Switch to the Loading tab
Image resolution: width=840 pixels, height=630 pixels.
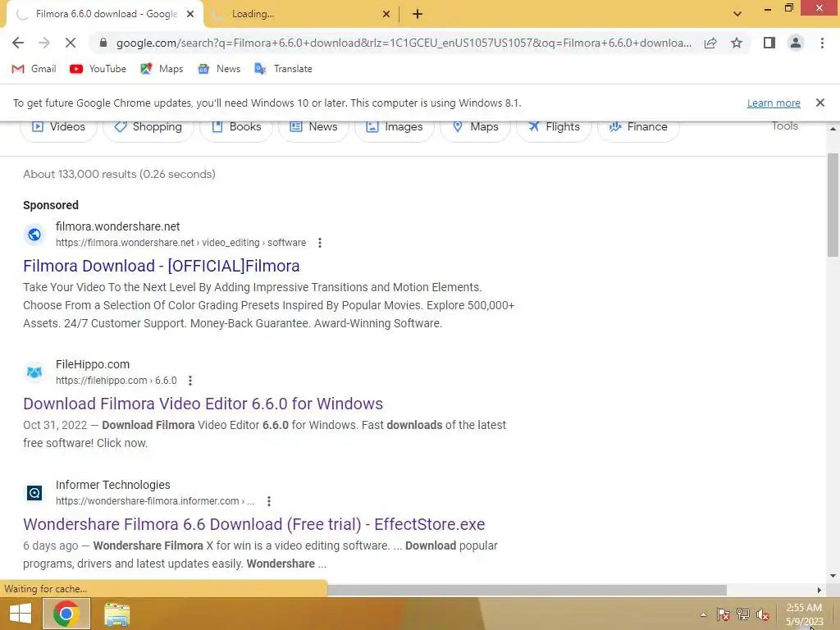coord(302,14)
